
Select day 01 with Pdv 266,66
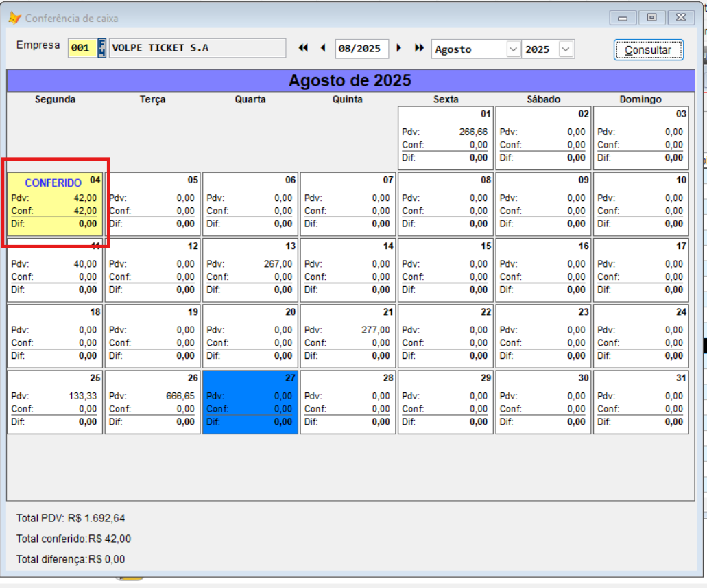[446, 138]
